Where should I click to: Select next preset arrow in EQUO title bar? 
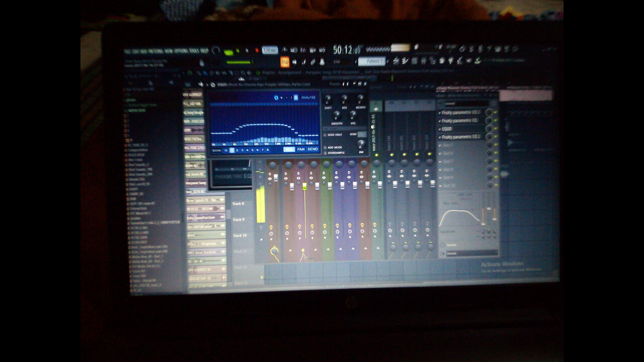348,84
